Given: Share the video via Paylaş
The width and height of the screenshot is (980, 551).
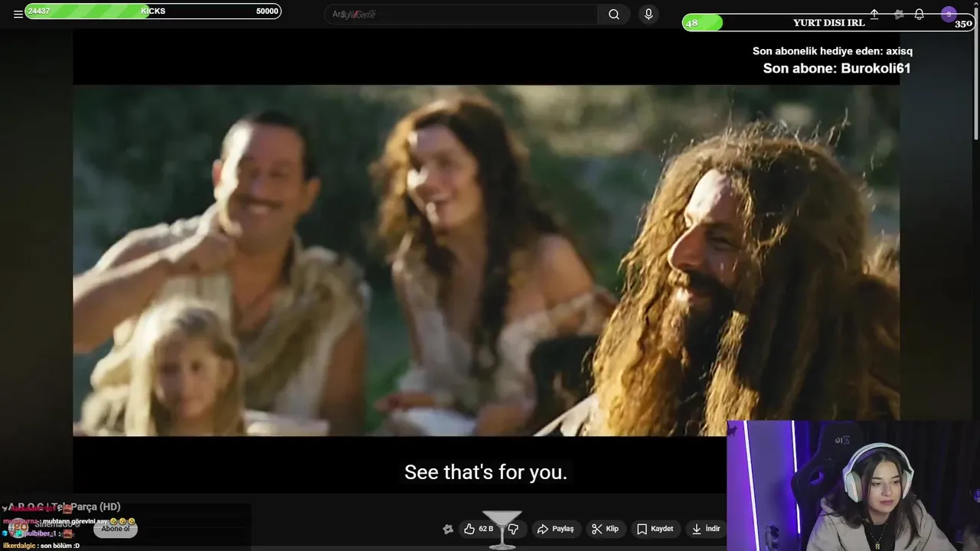Looking at the screenshot, I should pos(555,529).
